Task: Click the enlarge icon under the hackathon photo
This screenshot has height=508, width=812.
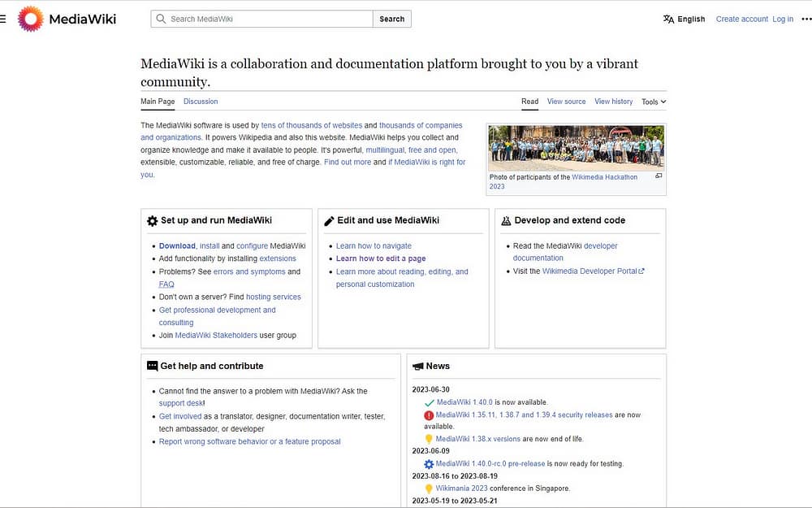Action: pyautogui.click(x=659, y=176)
